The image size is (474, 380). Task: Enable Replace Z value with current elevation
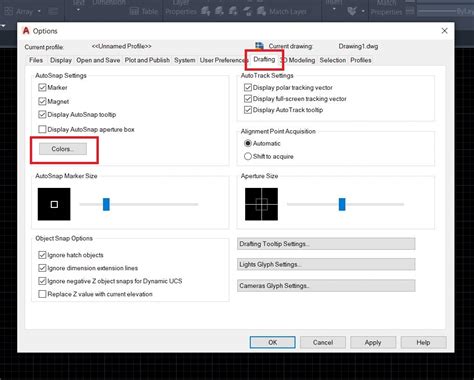[42, 294]
